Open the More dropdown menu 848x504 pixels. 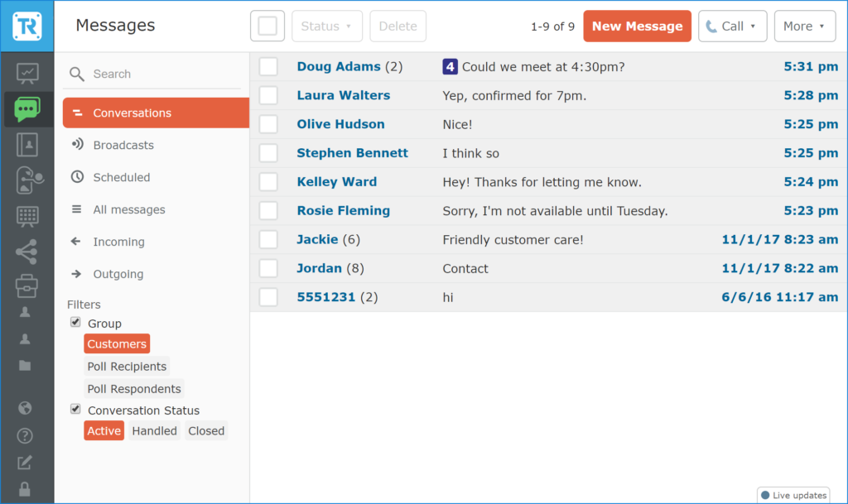[x=804, y=26]
